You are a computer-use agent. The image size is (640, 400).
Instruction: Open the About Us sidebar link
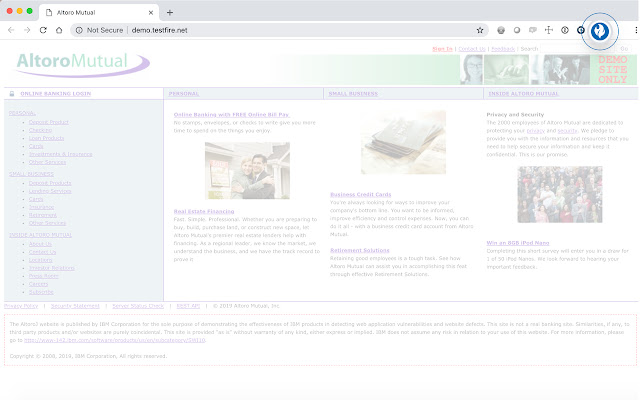tap(40, 244)
